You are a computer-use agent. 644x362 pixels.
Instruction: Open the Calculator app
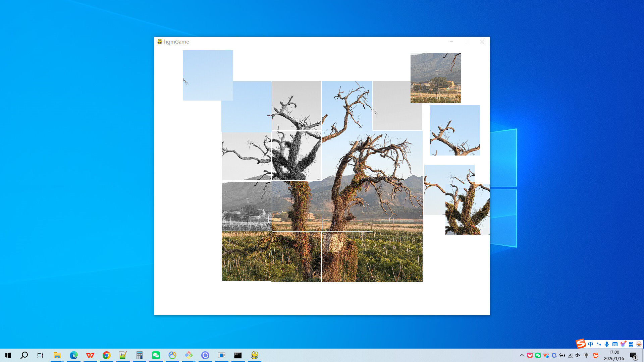tap(139, 356)
